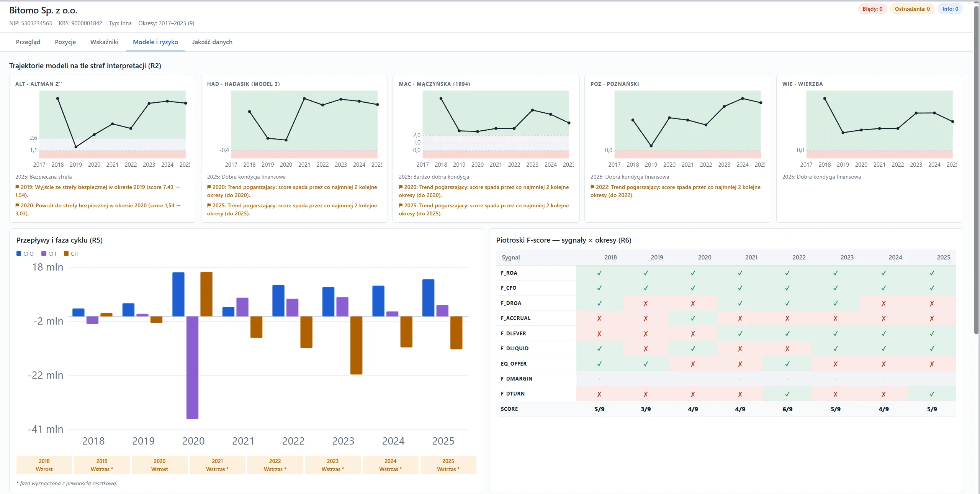
Task: Click the F_DTURN red X for 2023
Action: pos(835,394)
